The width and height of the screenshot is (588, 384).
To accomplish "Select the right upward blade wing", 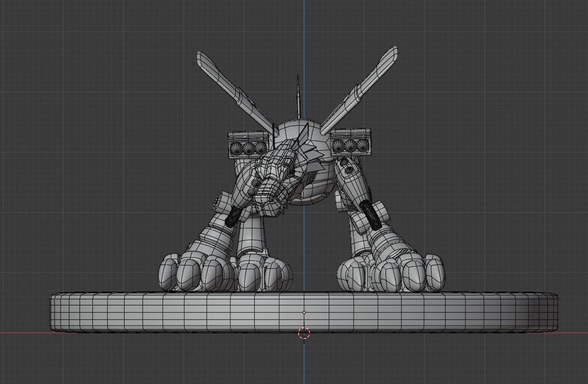I will [358, 89].
